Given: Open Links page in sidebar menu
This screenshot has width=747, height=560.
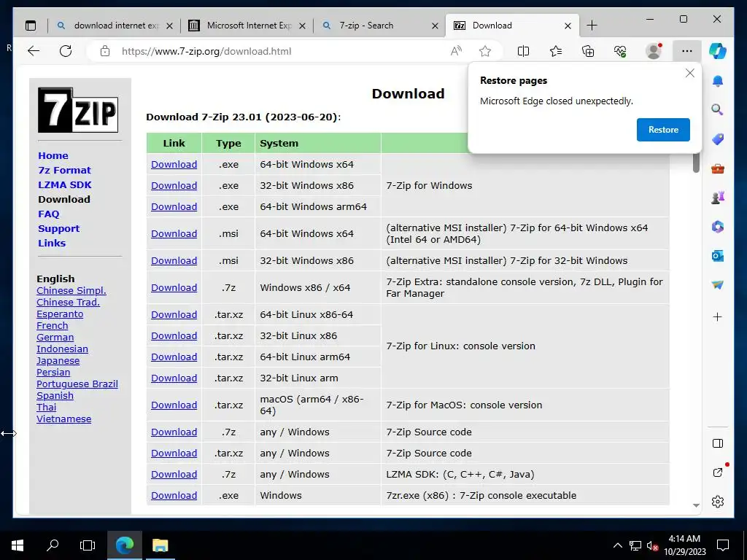Looking at the screenshot, I should [52, 243].
